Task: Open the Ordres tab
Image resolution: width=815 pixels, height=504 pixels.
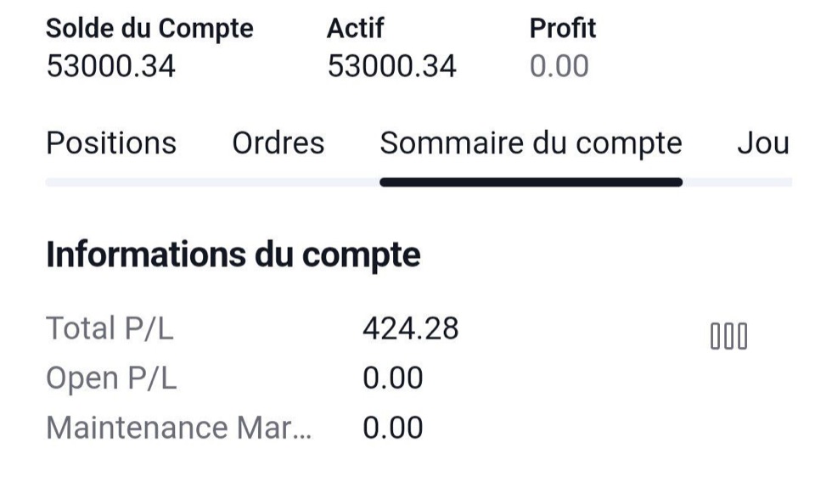Action: [278, 143]
